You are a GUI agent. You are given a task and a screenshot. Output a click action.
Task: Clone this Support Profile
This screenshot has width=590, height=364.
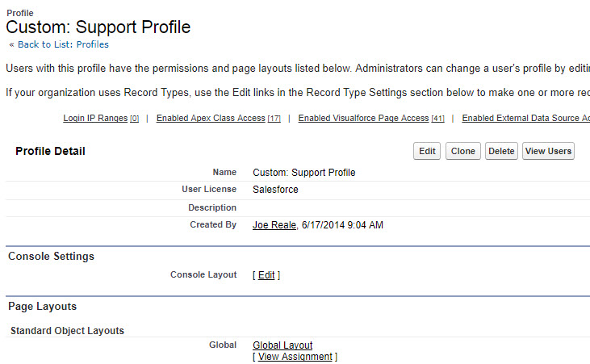coord(462,151)
